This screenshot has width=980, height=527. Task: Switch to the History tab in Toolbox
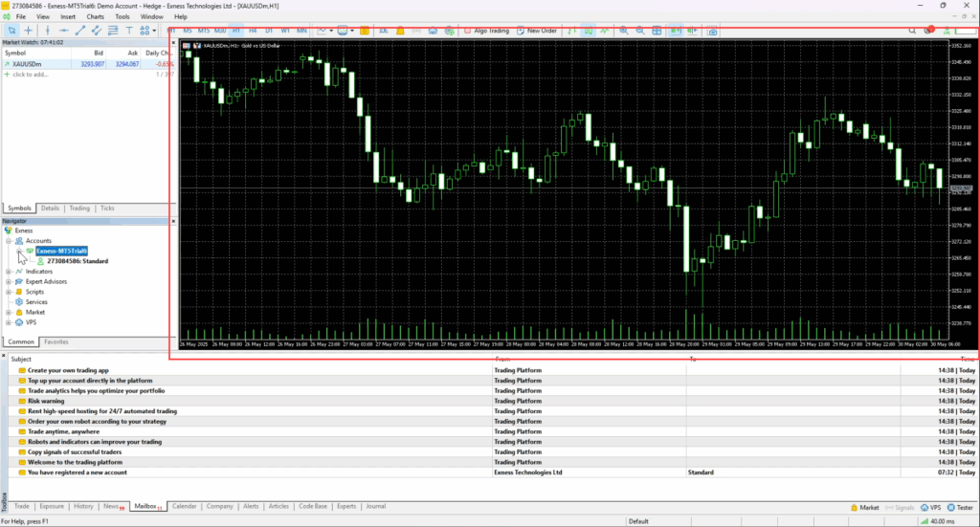pos(83,506)
